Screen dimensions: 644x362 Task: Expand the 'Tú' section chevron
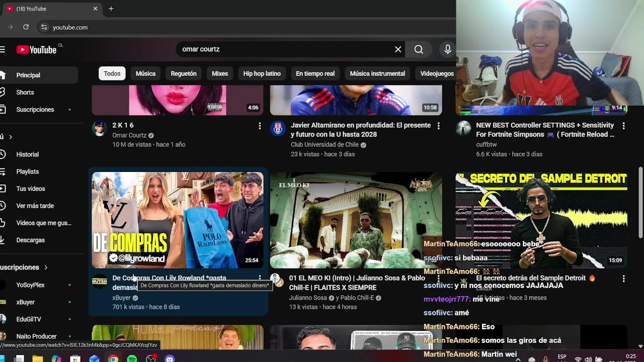tap(10, 137)
